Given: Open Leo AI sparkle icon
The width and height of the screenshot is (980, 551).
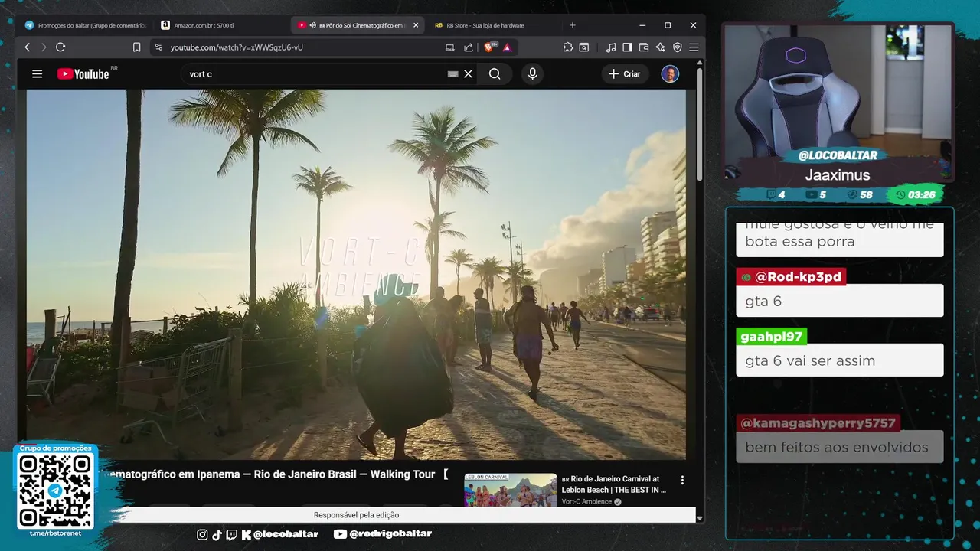Looking at the screenshot, I should 660,47.
